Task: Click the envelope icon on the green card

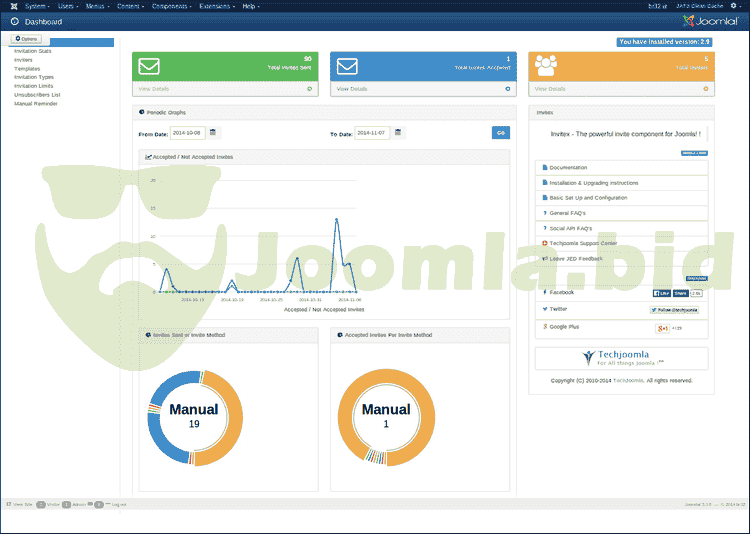Action: 149,67
